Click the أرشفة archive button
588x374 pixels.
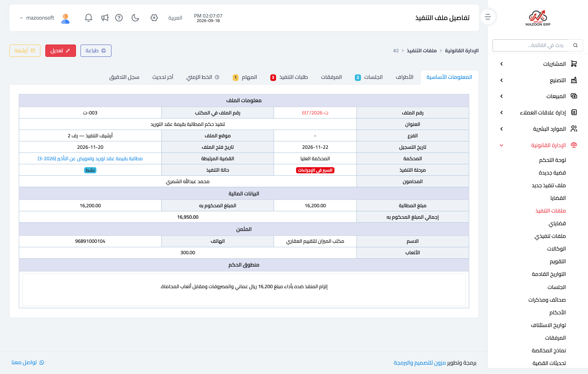point(25,51)
